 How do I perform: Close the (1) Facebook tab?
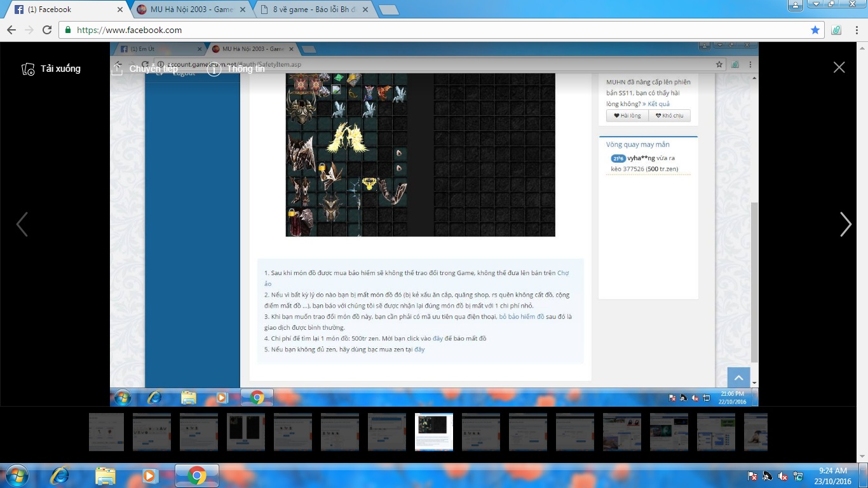(120, 10)
